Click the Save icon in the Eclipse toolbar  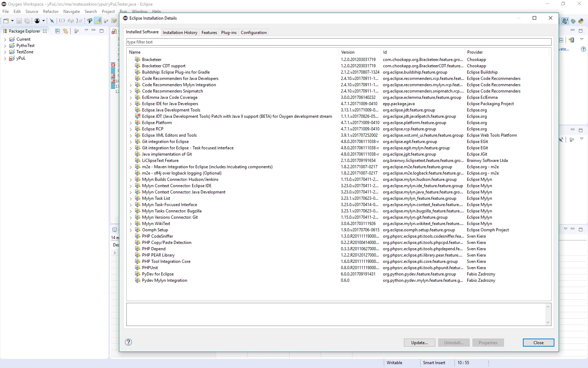click(x=19, y=21)
